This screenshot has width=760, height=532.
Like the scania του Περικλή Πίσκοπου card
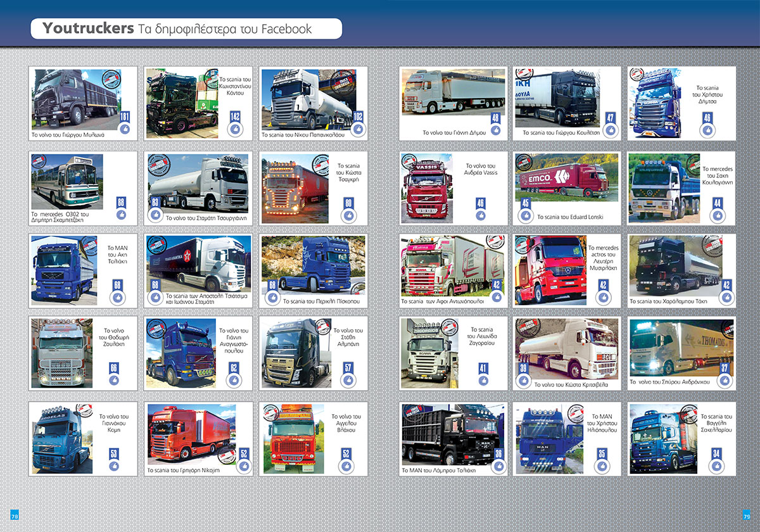pos(272,298)
